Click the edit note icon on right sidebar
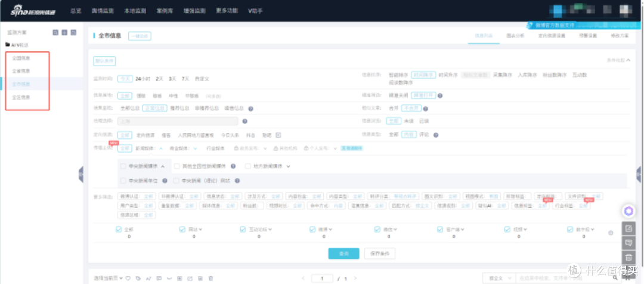The image size is (644, 284). (628, 229)
